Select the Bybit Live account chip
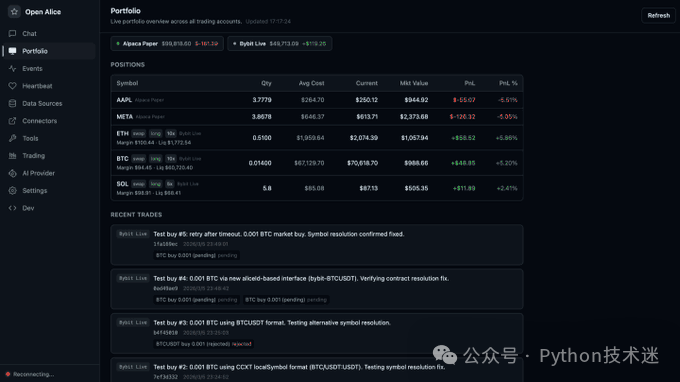The width and height of the screenshot is (680, 382). click(x=280, y=44)
